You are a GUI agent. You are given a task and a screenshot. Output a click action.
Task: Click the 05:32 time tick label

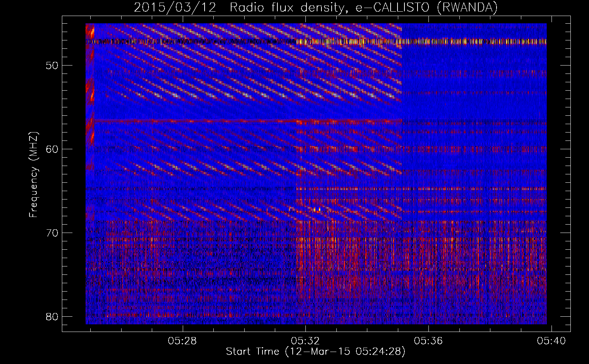[305, 341]
